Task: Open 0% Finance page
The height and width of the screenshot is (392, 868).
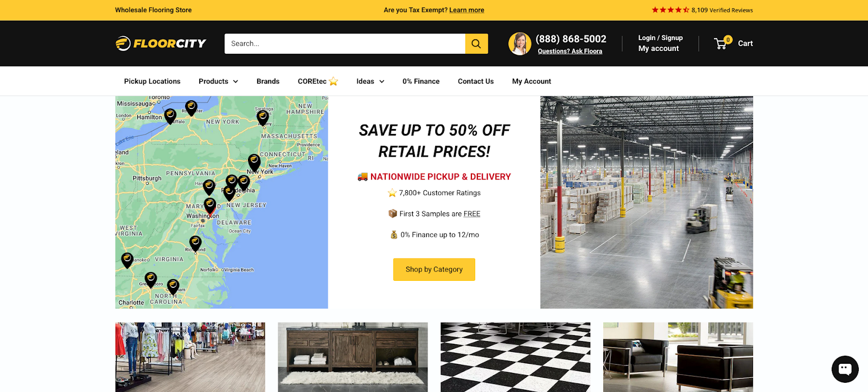Action: [421, 81]
